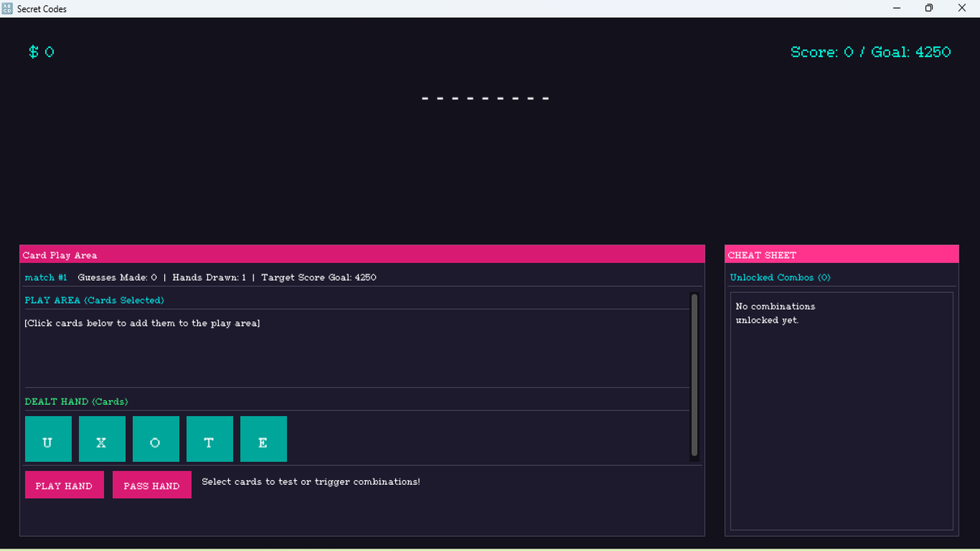This screenshot has width=980, height=551.
Task: Close the Secret Codes window
Action: (962, 8)
